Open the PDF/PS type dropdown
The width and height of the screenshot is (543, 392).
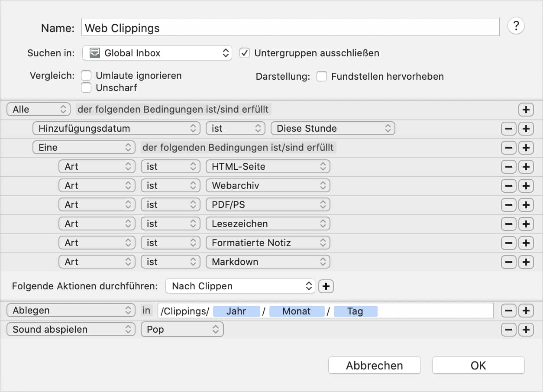(268, 205)
